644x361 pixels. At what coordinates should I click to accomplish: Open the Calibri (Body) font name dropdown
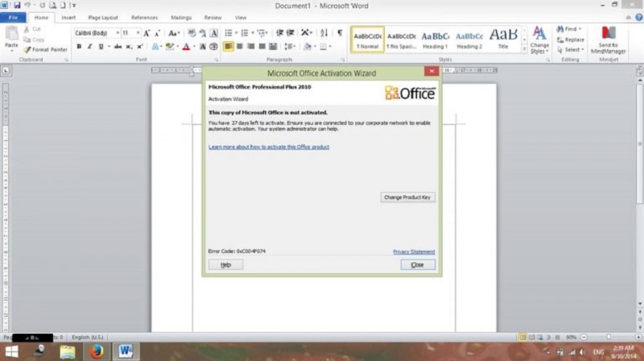(x=118, y=33)
